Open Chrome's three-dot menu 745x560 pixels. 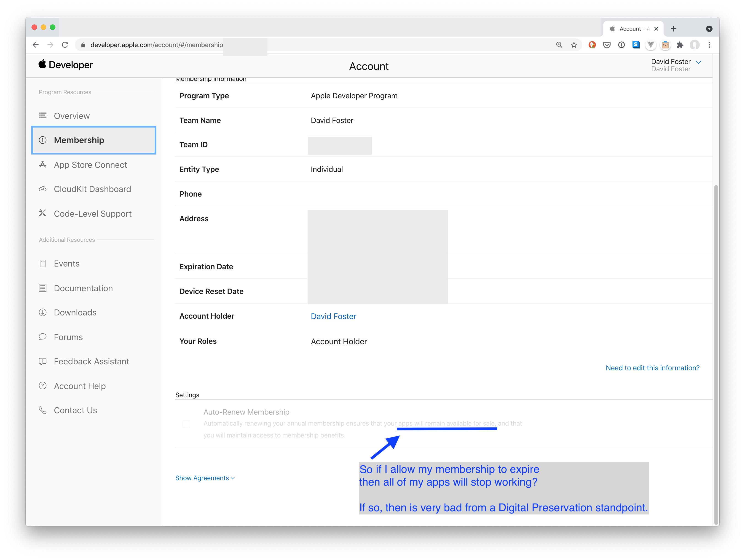709,45
